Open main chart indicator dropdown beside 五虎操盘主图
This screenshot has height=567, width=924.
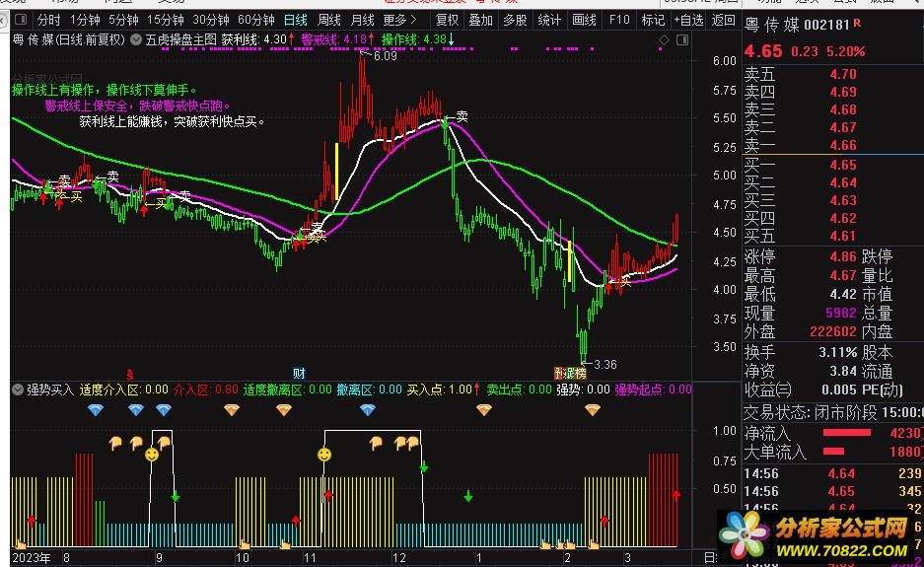pos(136,40)
